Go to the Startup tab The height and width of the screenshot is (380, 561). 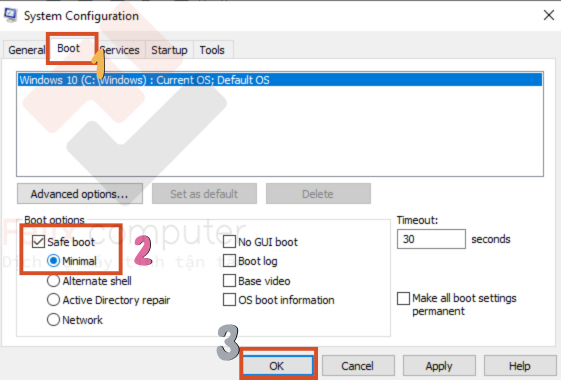coord(169,50)
